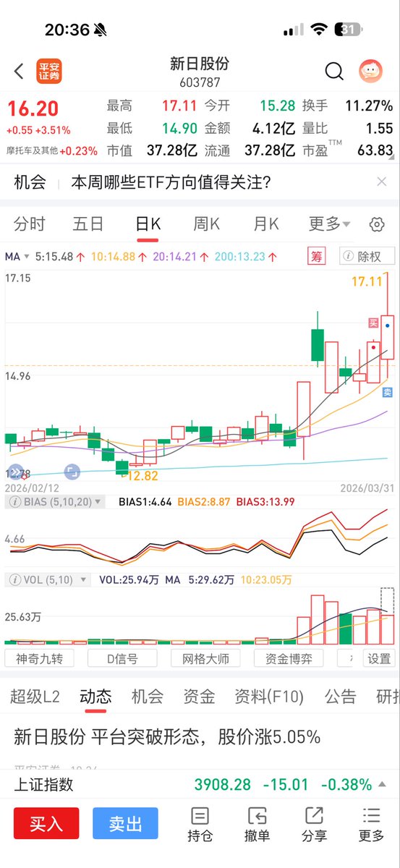Screen dimensions: 400x868
Task: Switch to 月K chart tab
Action: (x=265, y=224)
